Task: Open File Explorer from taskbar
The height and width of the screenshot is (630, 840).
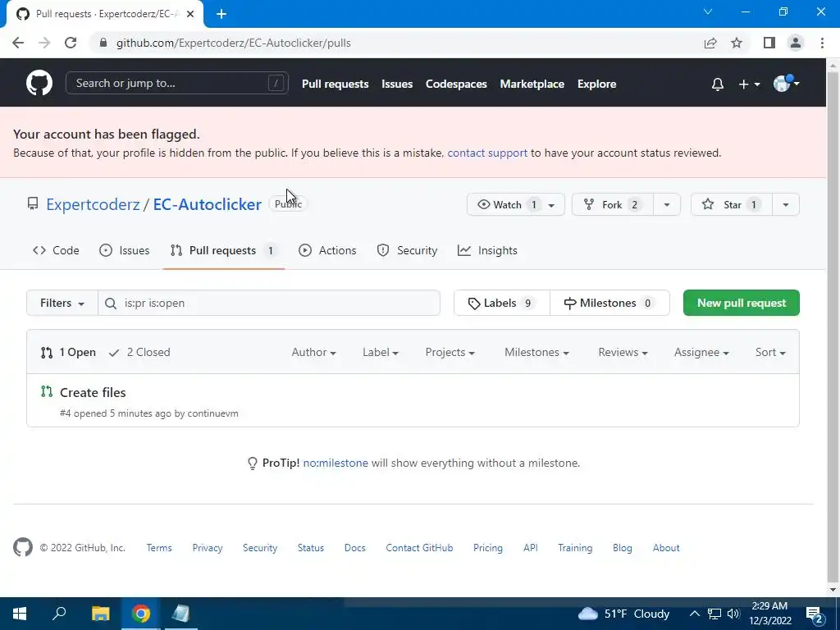Action: [x=100, y=614]
